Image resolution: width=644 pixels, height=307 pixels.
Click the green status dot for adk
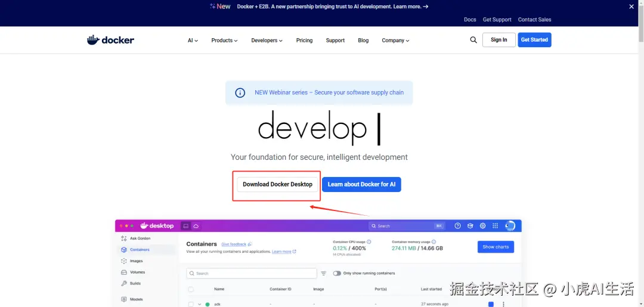(x=208, y=304)
